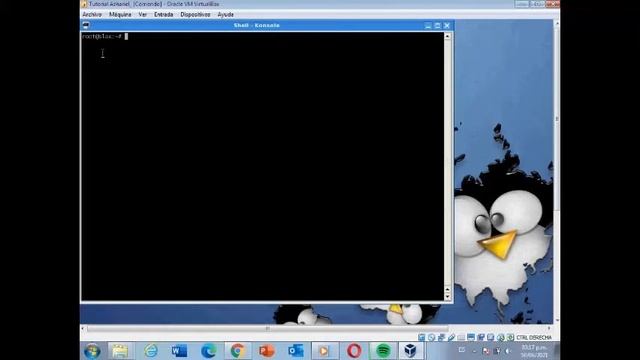Image resolution: width=640 pixels, height=360 pixels.
Task: Click the shared folders status icon
Action: (x=461, y=338)
